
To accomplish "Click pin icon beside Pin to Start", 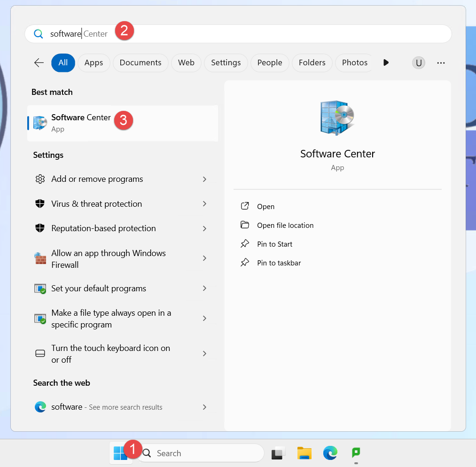I will pyautogui.click(x=245, y=244).
